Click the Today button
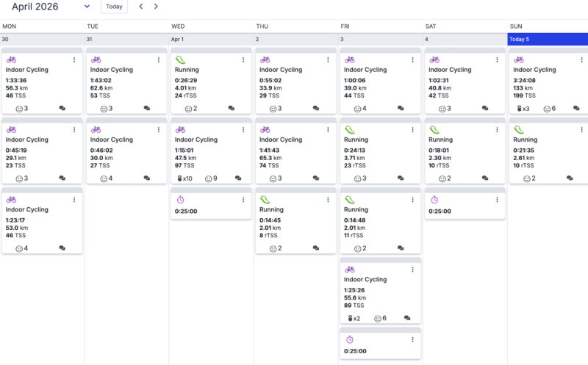 click(114, 7)
